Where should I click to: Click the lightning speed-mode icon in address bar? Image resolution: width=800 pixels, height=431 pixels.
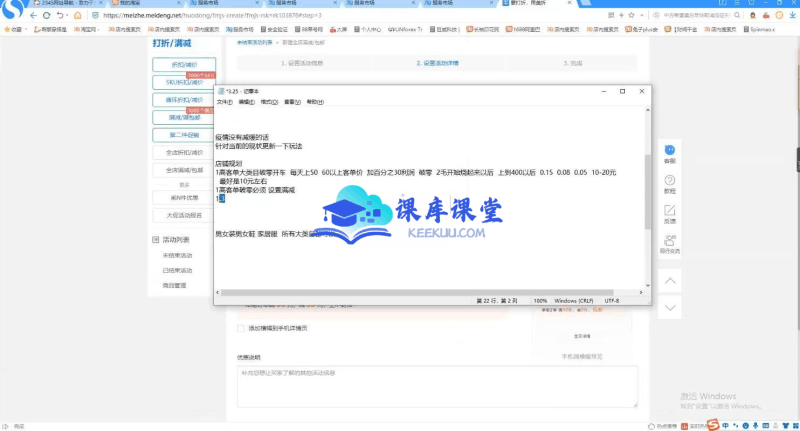pos(621,15)
